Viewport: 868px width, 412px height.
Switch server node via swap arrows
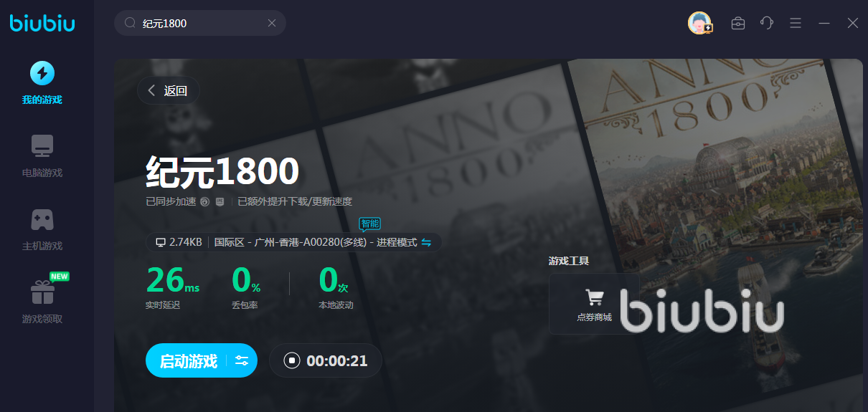426,242
